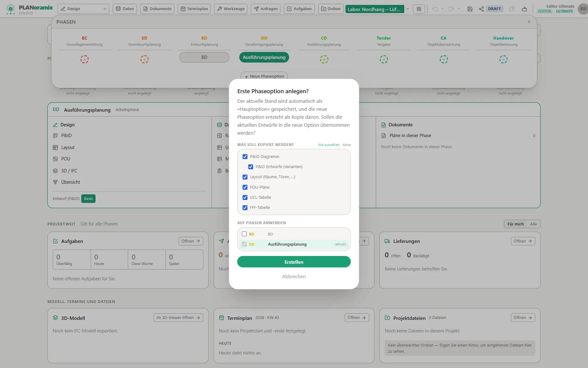Open the undo history dropdown arrow
The width and height of the screenshot is (588, 368).
pos(442,9)
